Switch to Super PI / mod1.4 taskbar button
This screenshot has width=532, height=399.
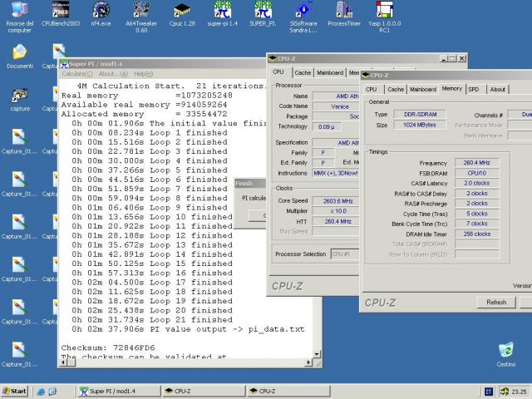(x=119, y=392)
